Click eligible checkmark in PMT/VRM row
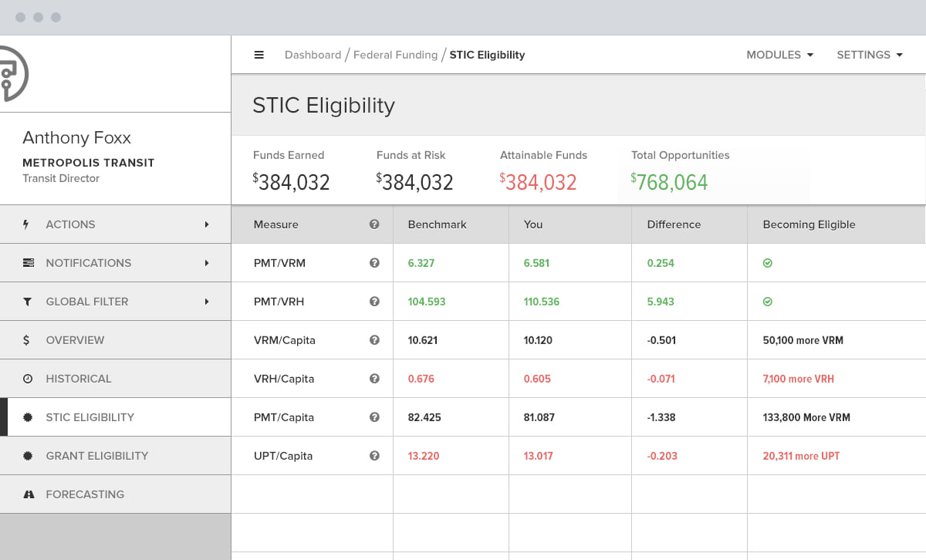Image resolution: width=926 pixels, height=560 pixels. [x=767, y=263]
